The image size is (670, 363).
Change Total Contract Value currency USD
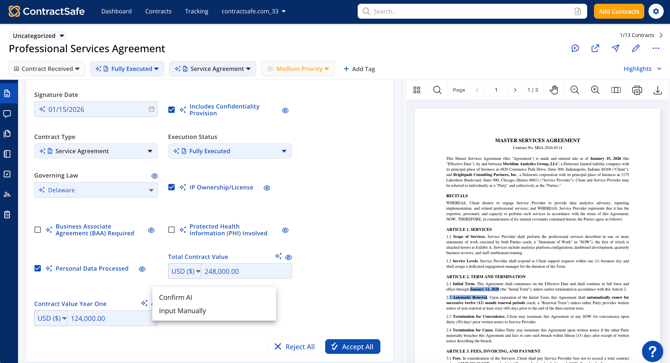click(x=185, y=271)
